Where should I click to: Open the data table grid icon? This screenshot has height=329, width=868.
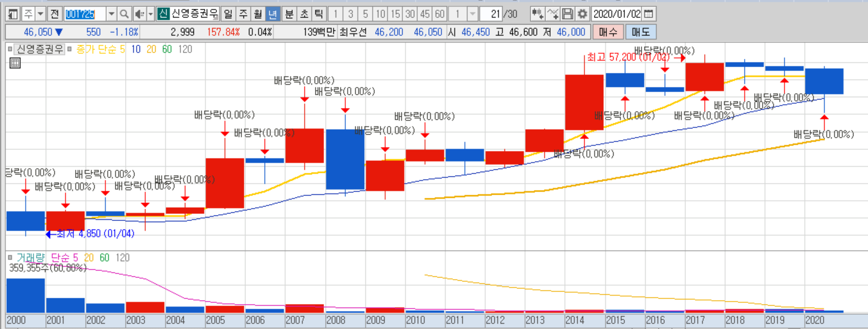pos(15,64)
